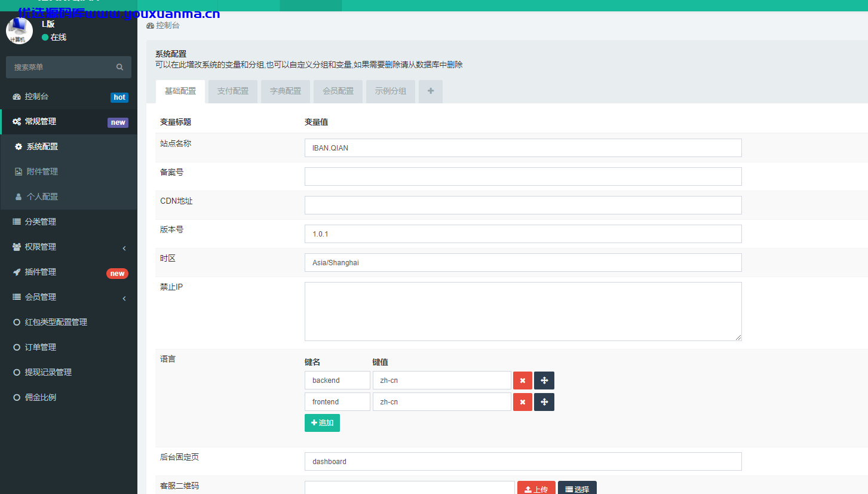Click move handle of frontend row
868x494 pixels.
coord(544,402)
